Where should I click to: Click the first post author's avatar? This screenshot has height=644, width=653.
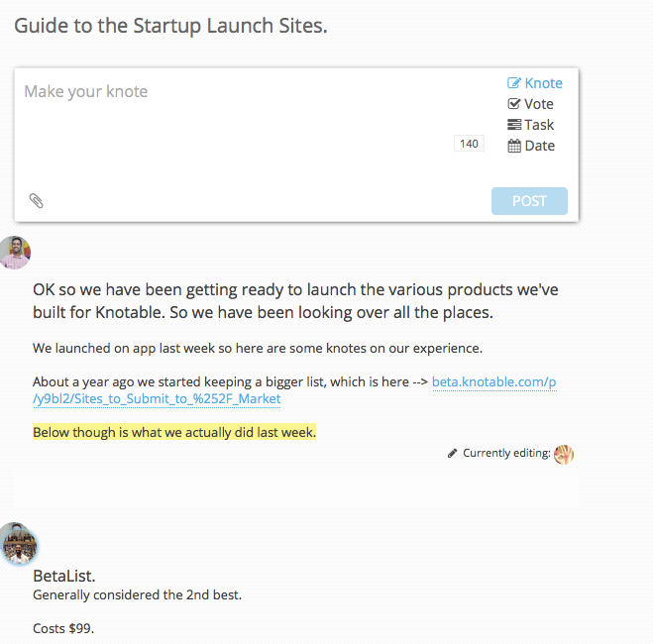point(15,253)
